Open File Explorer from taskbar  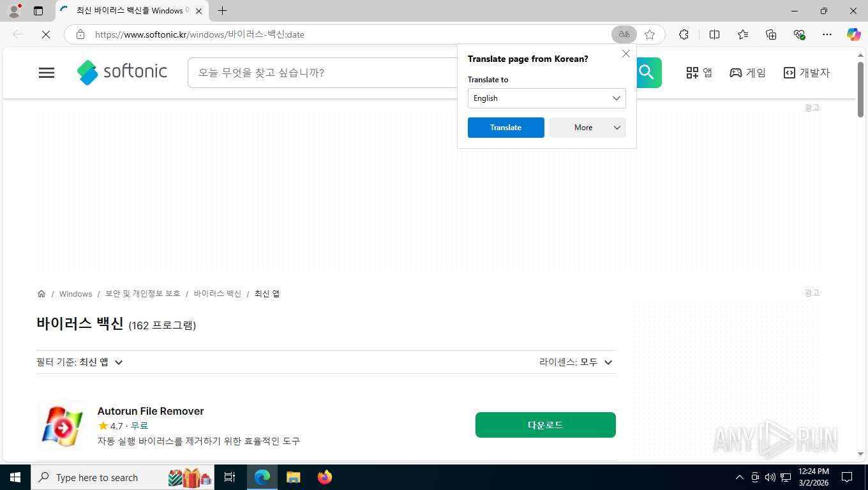[293, 477]
